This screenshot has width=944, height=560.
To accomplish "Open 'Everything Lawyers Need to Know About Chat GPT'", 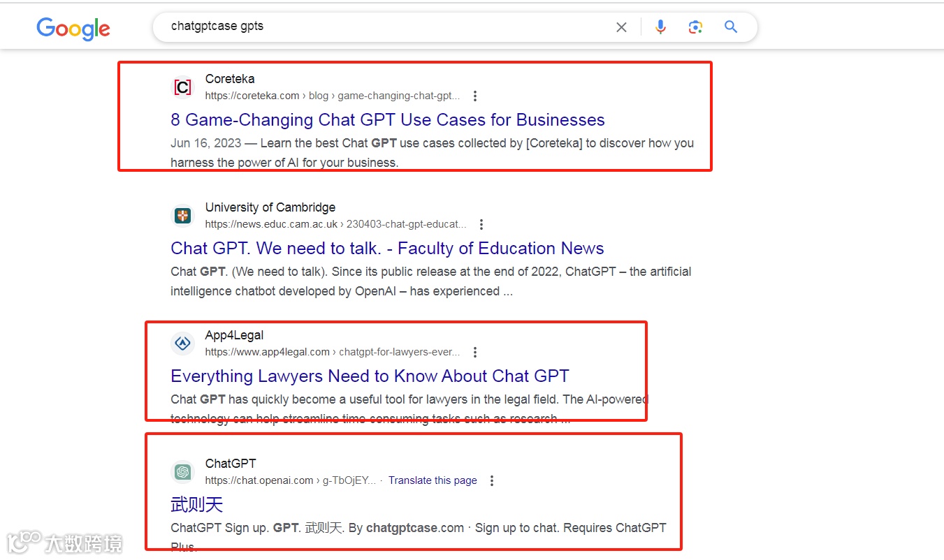I will [x=370, y=376].
